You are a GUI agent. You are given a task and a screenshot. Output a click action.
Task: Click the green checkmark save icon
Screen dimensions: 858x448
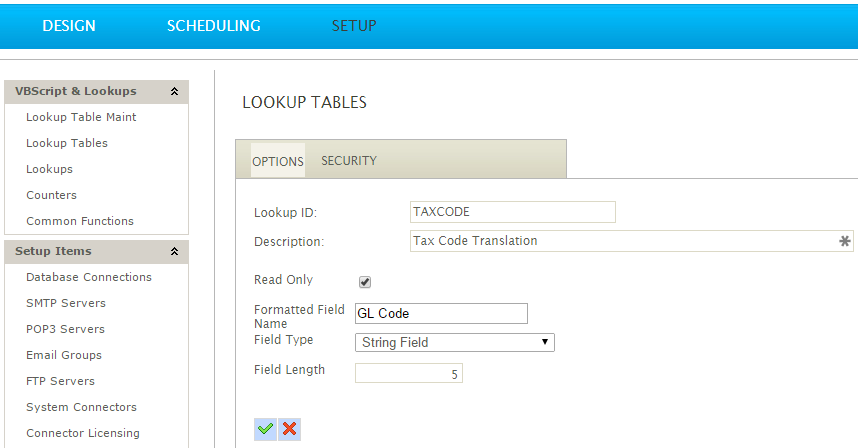pyautogui.click(x=265, y=429)
